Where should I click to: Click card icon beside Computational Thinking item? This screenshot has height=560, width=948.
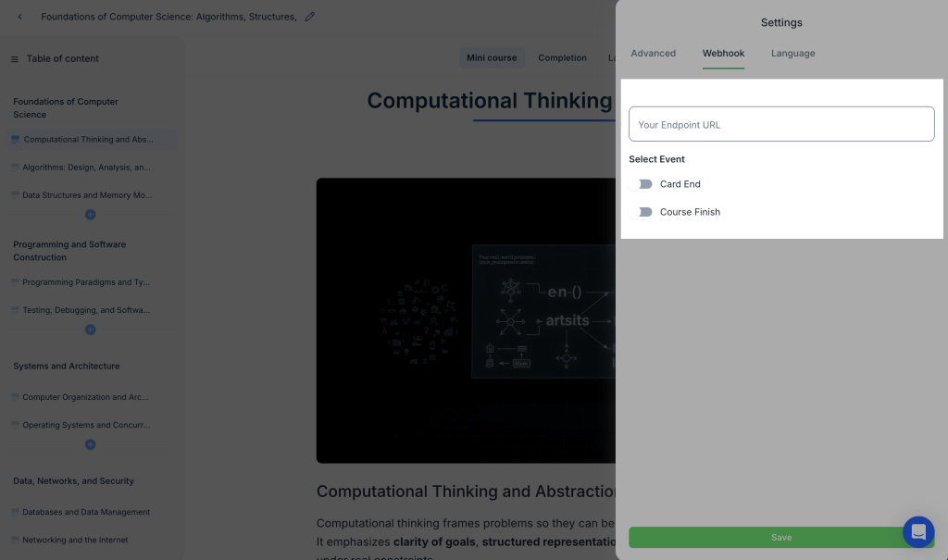click(15, 140)
